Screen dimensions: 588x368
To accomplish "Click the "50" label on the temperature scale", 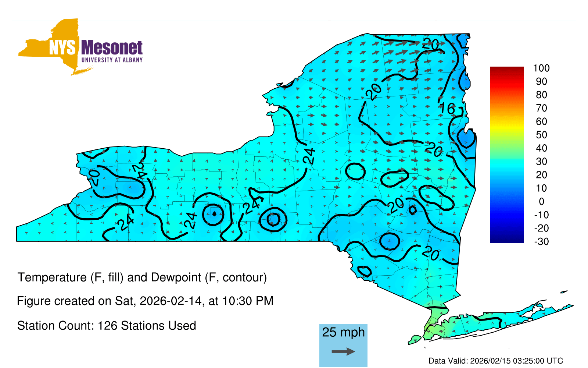I will [x=541, y=135].
